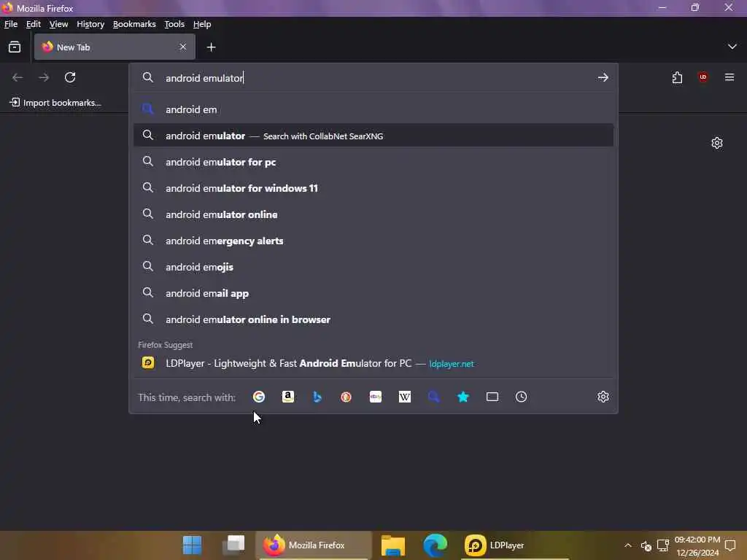Screen dimensions: 747x560
Task: Choose 'android emulator for pc' suggestion
Action: (373, 162)
